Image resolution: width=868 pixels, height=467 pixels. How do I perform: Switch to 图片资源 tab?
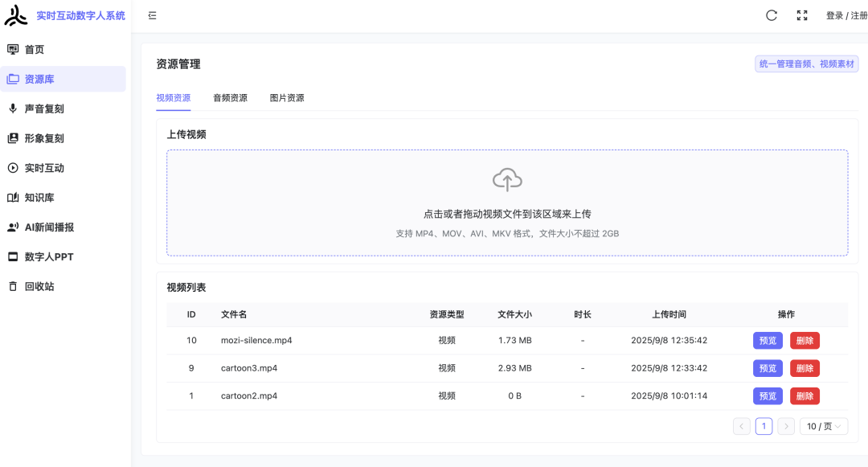(287, 98)
